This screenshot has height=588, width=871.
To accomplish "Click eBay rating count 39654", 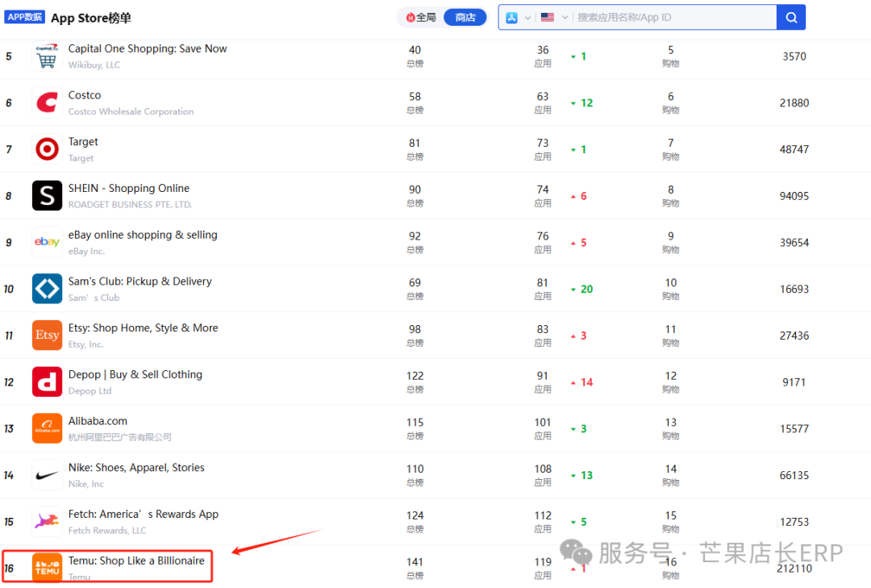I will point(794,243).
